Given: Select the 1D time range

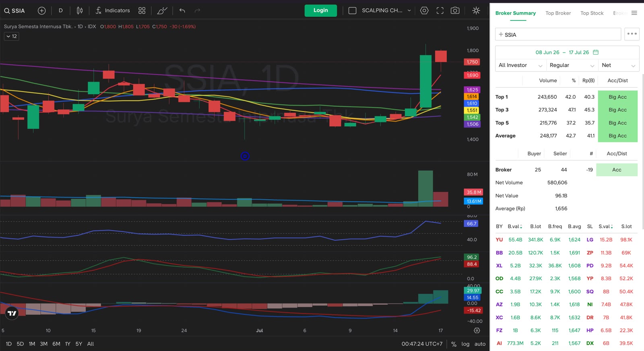Looking at the screenshot, I should click(9, 344).
